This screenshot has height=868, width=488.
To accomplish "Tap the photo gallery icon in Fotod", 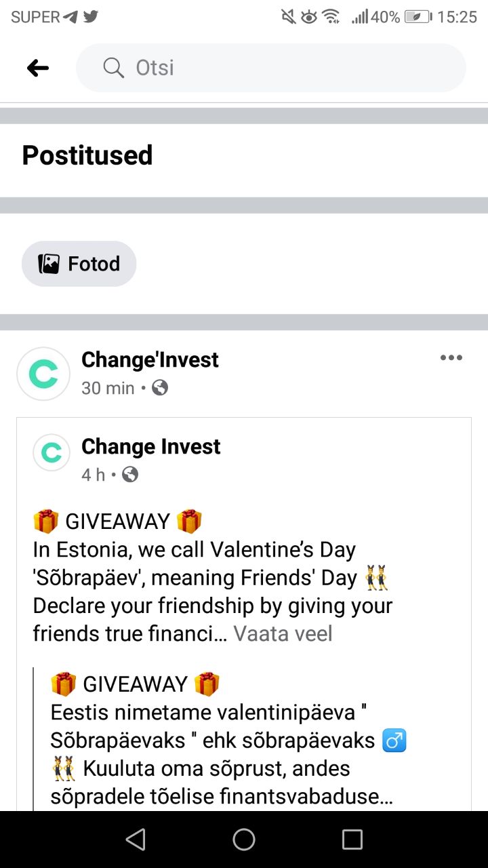I will pyautogui.click(x=49, y=264).
